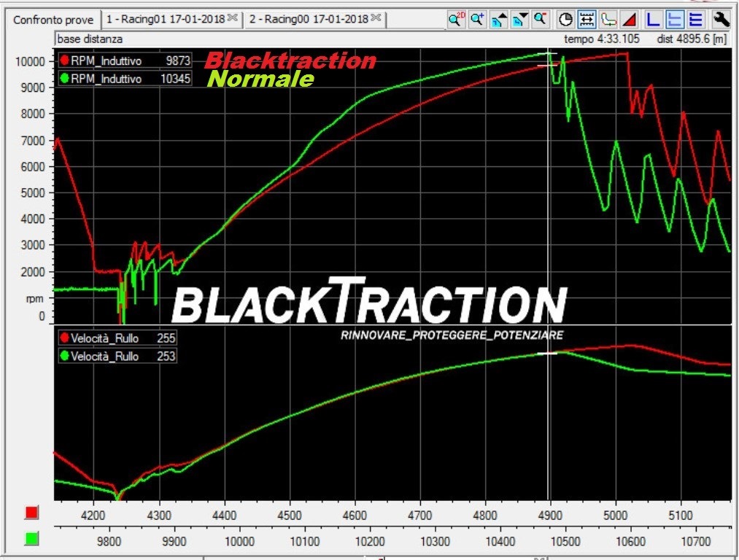
Task: Click the 10500 tick on green distance axis
Action: pyautogui.click(x=565, y=541)
